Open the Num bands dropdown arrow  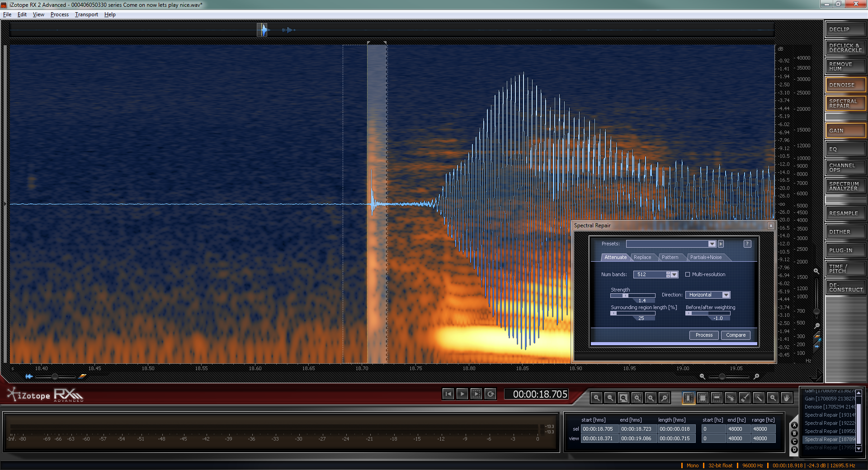pos(675,274)
